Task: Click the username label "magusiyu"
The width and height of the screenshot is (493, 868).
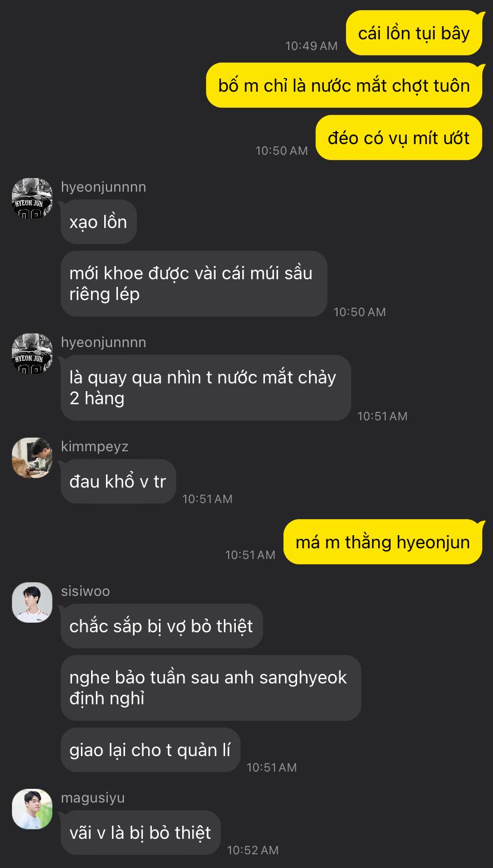Action: (93, 798)
